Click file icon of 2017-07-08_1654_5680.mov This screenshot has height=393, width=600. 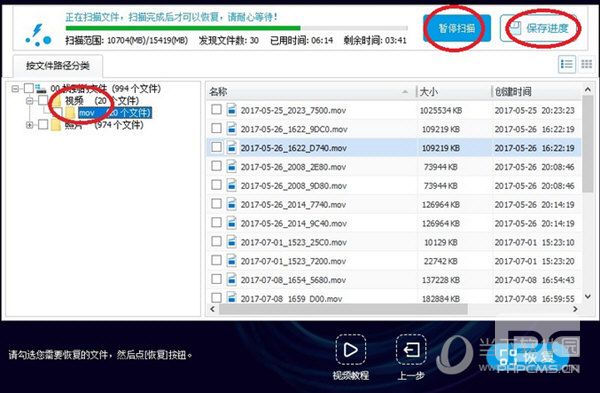(x=231, y=279)
